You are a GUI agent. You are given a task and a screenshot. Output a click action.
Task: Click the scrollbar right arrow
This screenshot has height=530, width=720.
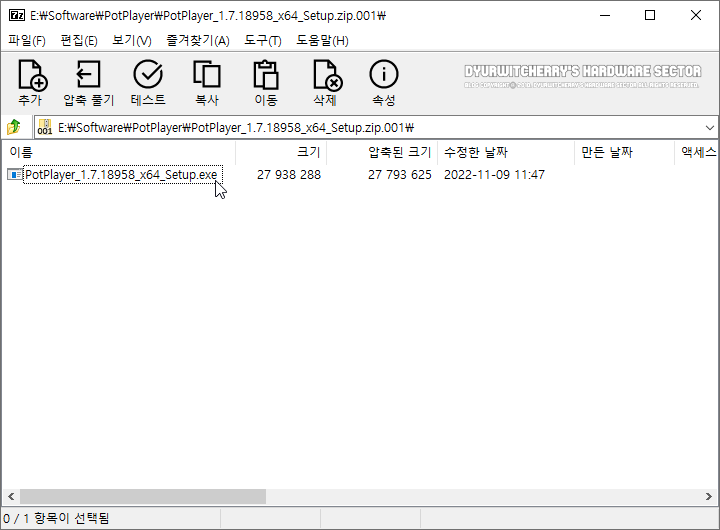click(x=709, y=496)
